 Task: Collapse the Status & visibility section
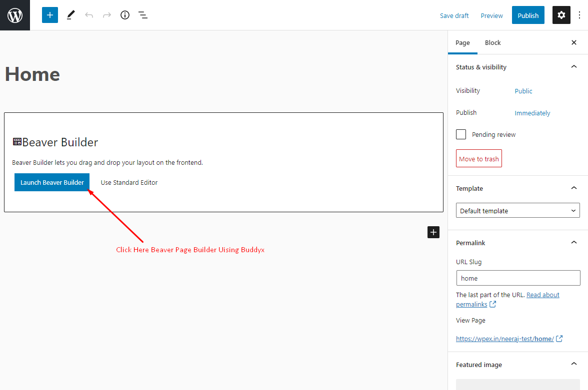click(573, 67)
